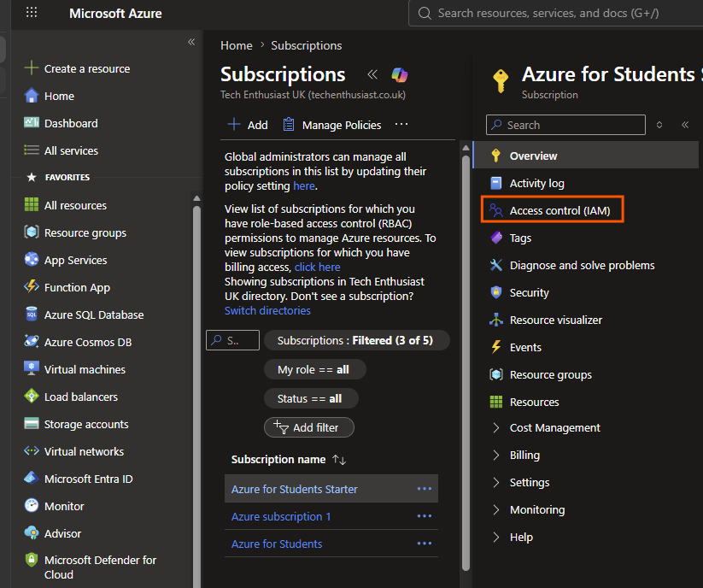Select Overview in the resource menu
Viewport: 703px width, 588px height.
pyautogui.click(x=587, y=156)
